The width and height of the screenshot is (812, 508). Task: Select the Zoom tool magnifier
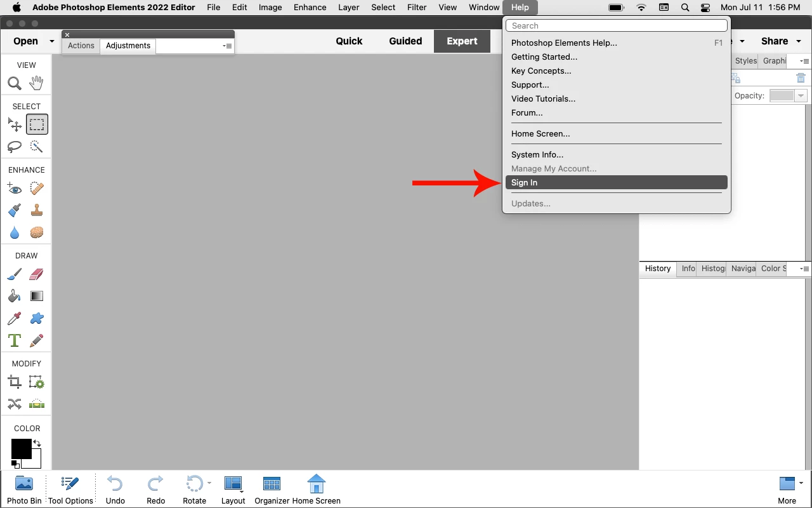point(15,83)
